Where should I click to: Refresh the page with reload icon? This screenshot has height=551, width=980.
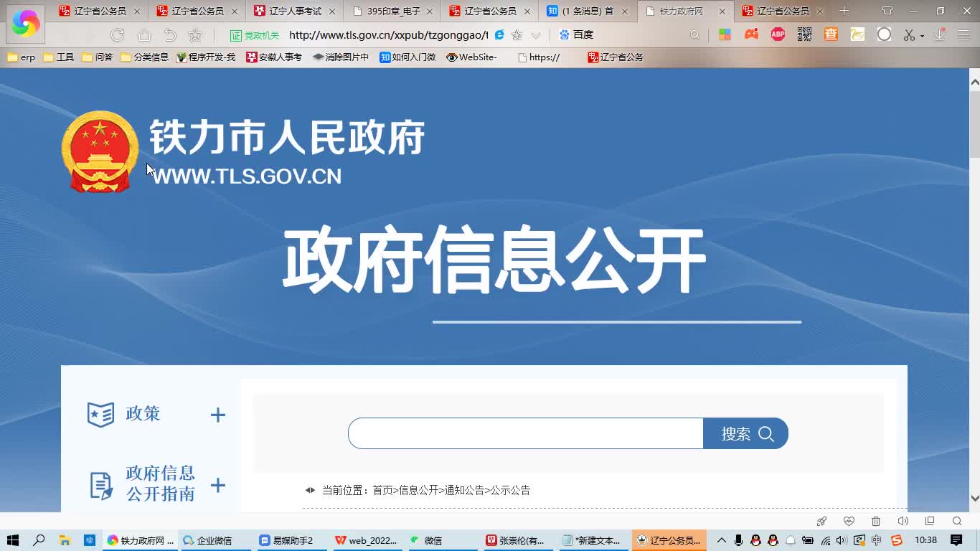click(117, 35)
